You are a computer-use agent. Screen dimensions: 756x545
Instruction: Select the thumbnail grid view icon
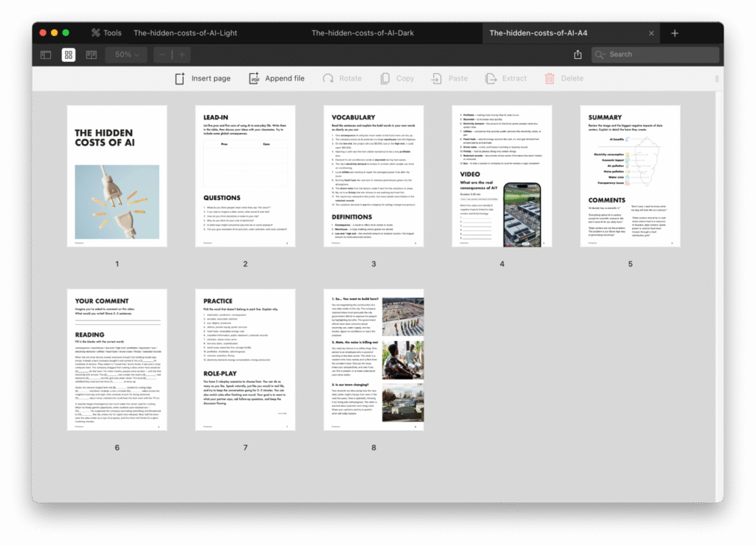(69, 55)
